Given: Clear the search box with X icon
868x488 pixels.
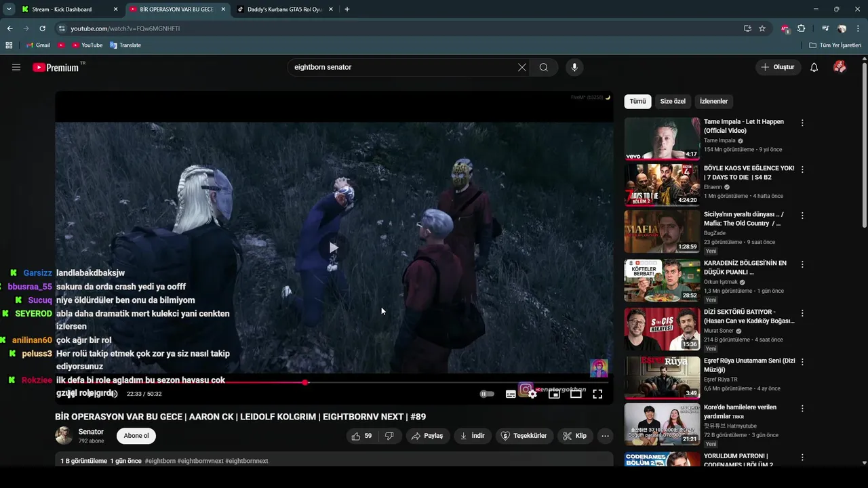Looking at the screenshot, I should click(521, 67).
